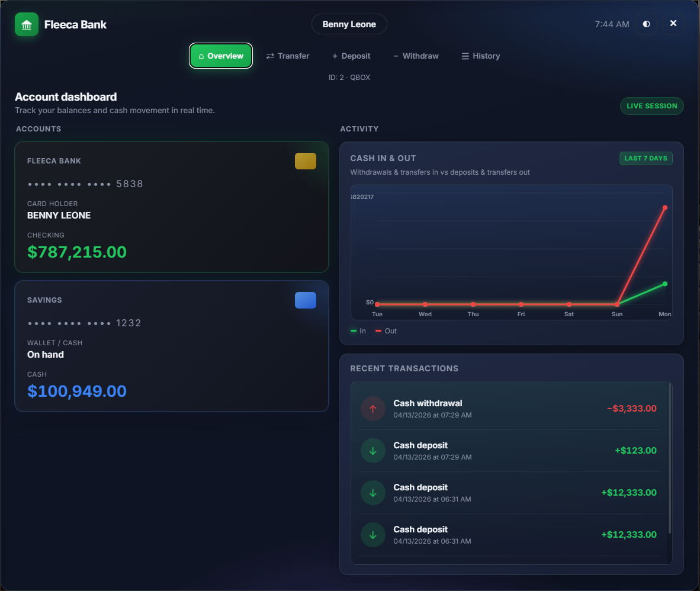Click the Fleeca Bank building logo icon
Screen dimensions: 700x591
[26, 24]
